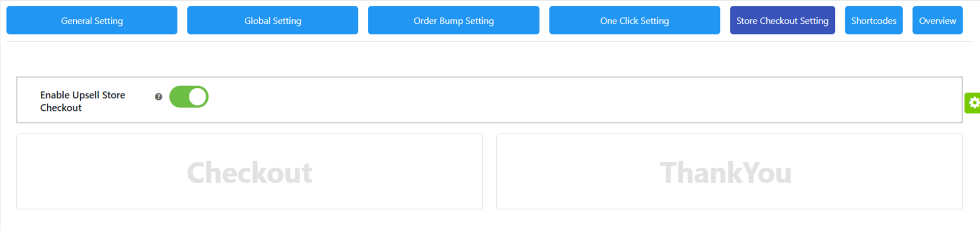Click the word Overview in the top bar

tap(937, 21)
